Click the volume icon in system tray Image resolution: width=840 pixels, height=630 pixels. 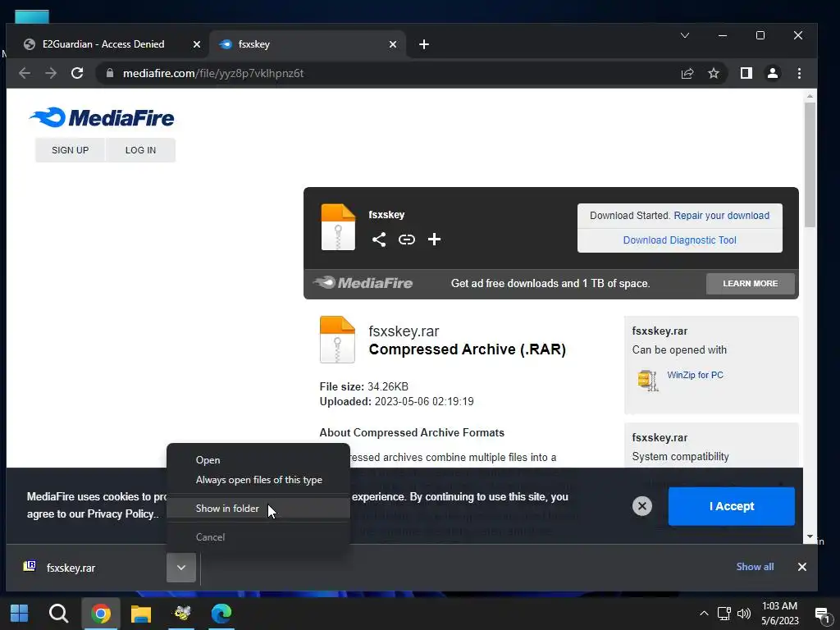(x=743, y=614)
